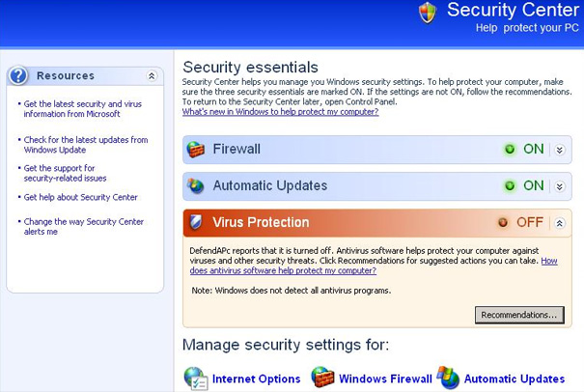Open Automatic Updates icon at bottom

click(x=448, y=378)
